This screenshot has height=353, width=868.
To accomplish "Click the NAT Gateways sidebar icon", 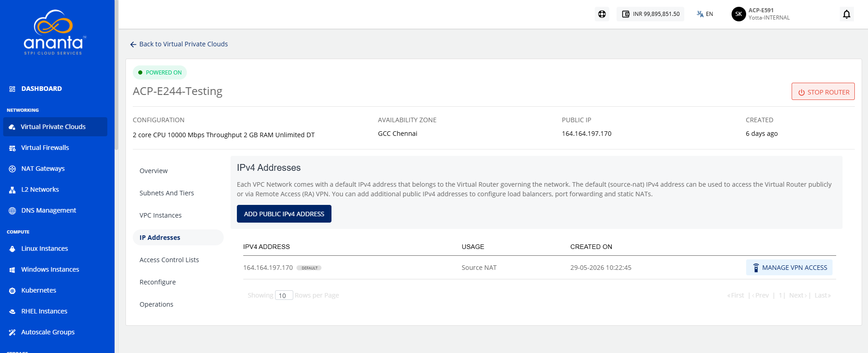I will point(12,169).
